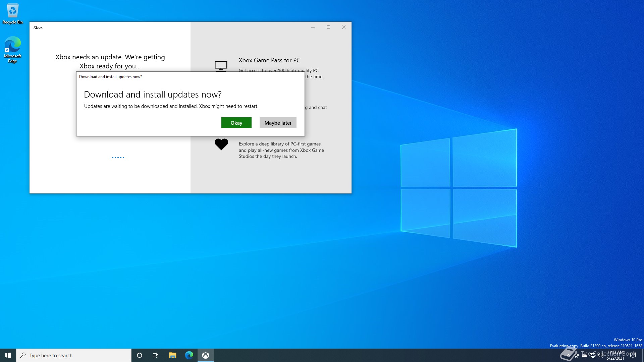Expand the hidden system tray icons chevron

tap(569, 355)
